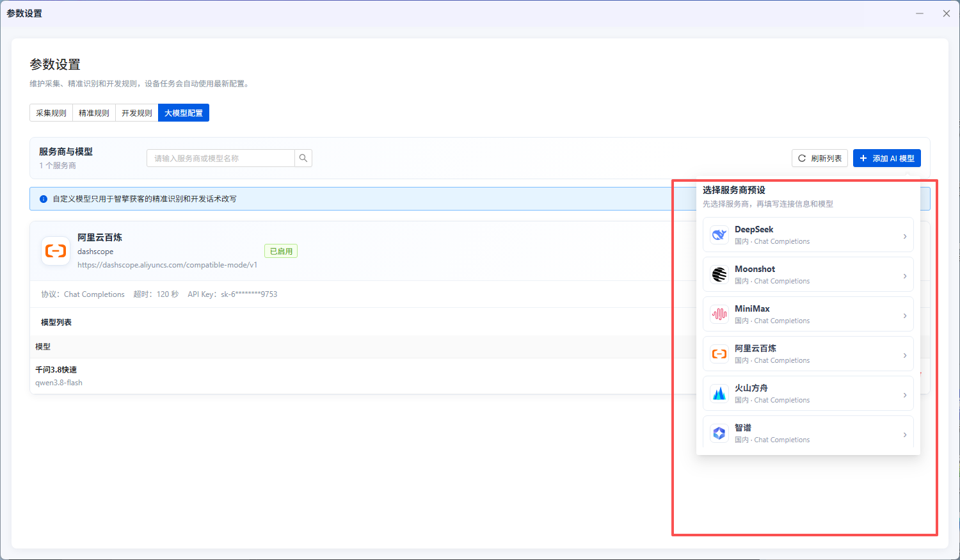Click the 火山方舟 mountain logo icon
Image resolution: width=960 pixels, height=560 pixels.
coord(719,394)
